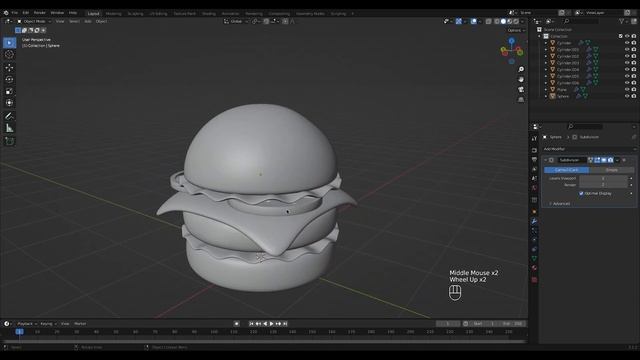Open Subdivision modifier extra options arrow

(617, 160)
